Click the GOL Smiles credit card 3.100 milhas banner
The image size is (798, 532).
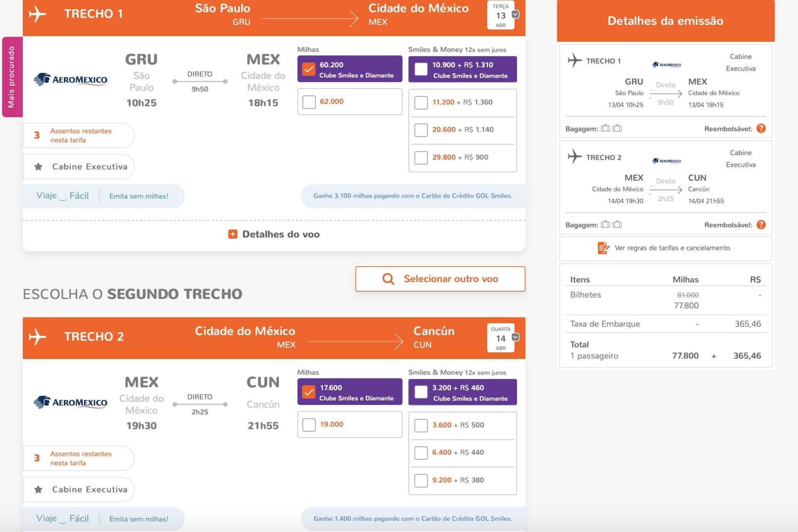[413, 196]
